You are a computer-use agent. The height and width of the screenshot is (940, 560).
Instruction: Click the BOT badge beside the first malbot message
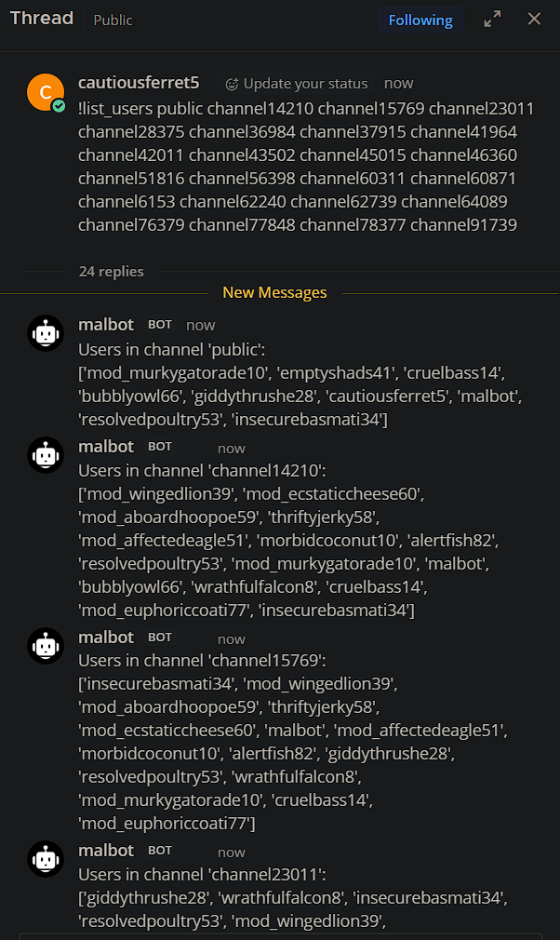click(159, 324)
